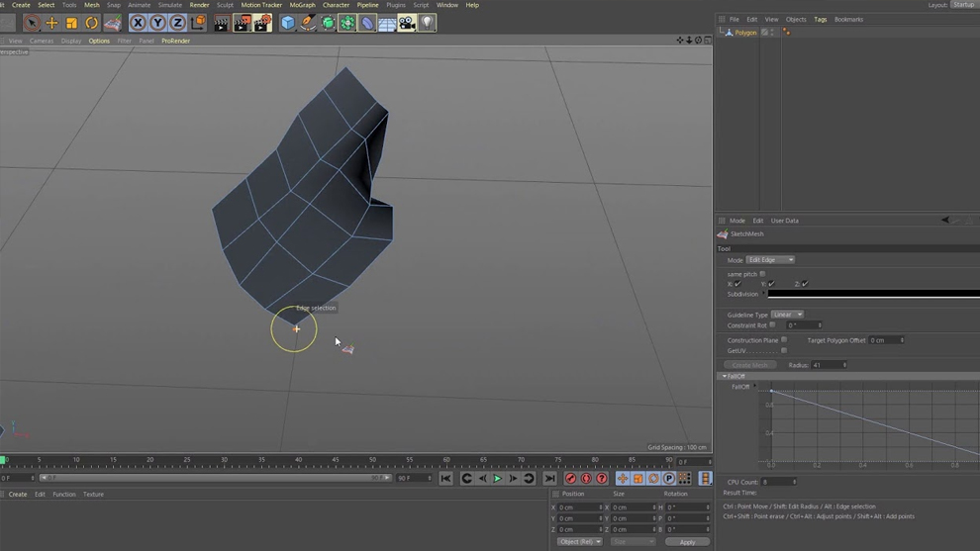Viewport: 980px width, 551px height.
Task: Open Edit Render Settings gear clapperboard
Action: click(262, 23)
